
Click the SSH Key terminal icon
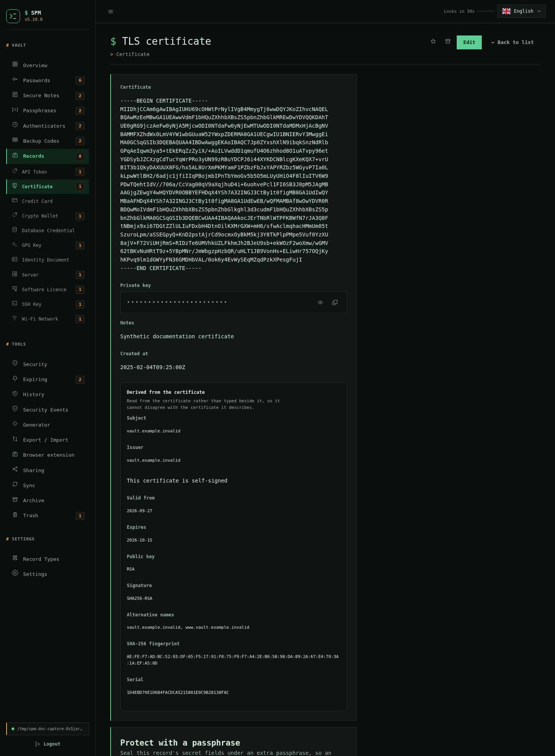pyautogui.click(x=15, y=304)
